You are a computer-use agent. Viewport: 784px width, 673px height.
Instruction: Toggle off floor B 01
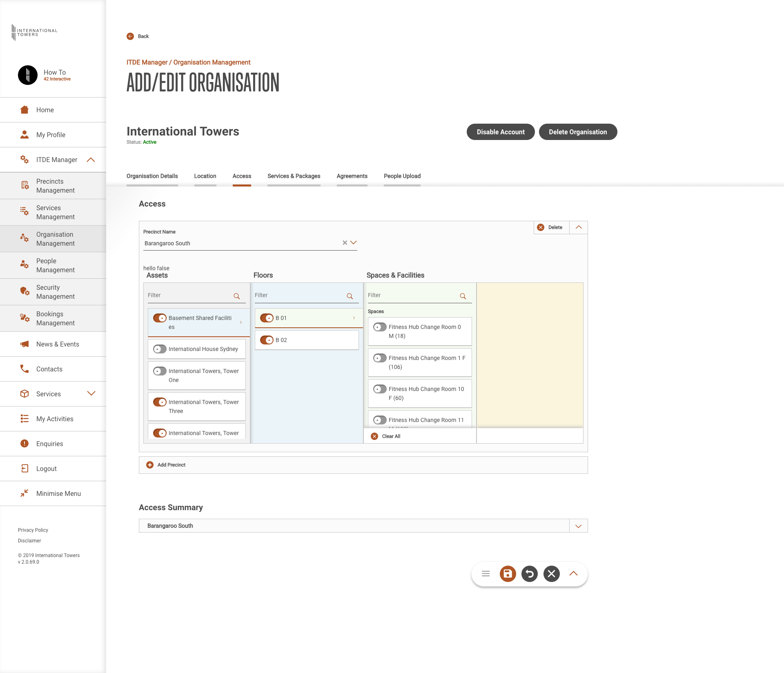tap(267, 318)
